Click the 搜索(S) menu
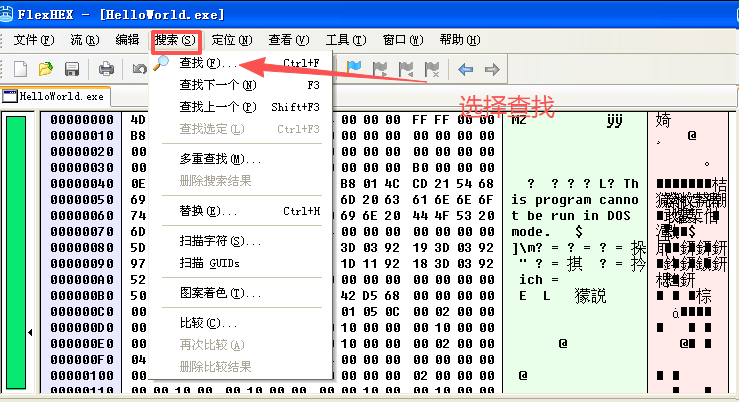Screen dimensions: 739x402 (175, 40)
